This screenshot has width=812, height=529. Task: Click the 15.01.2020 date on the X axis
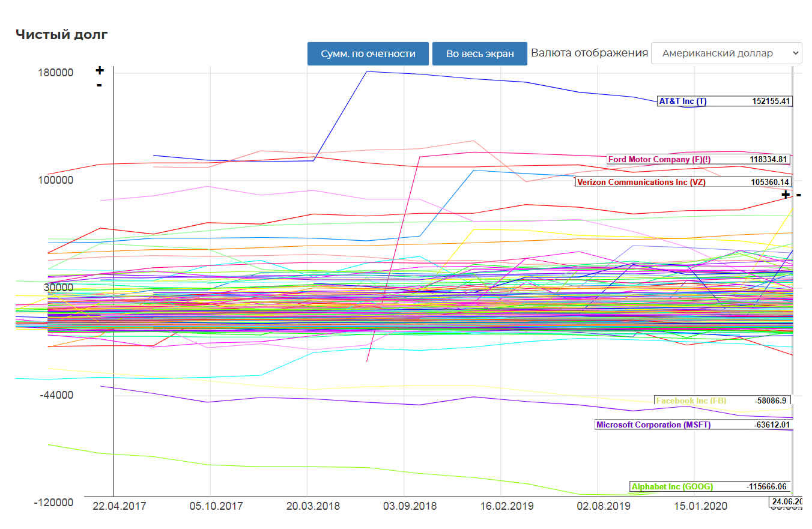pos(700,506)
